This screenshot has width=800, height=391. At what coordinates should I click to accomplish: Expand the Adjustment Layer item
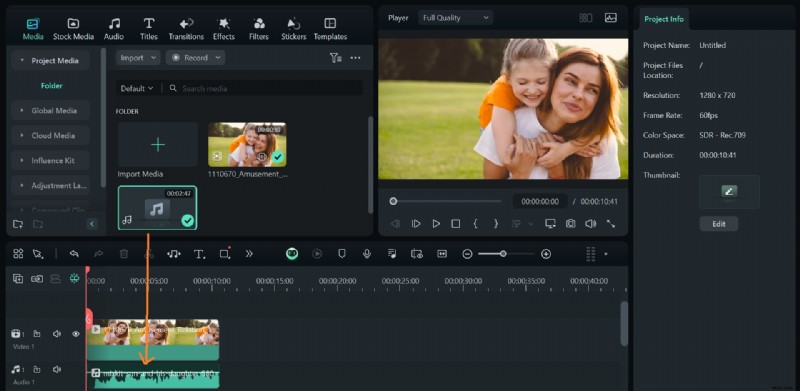[22, 185]
